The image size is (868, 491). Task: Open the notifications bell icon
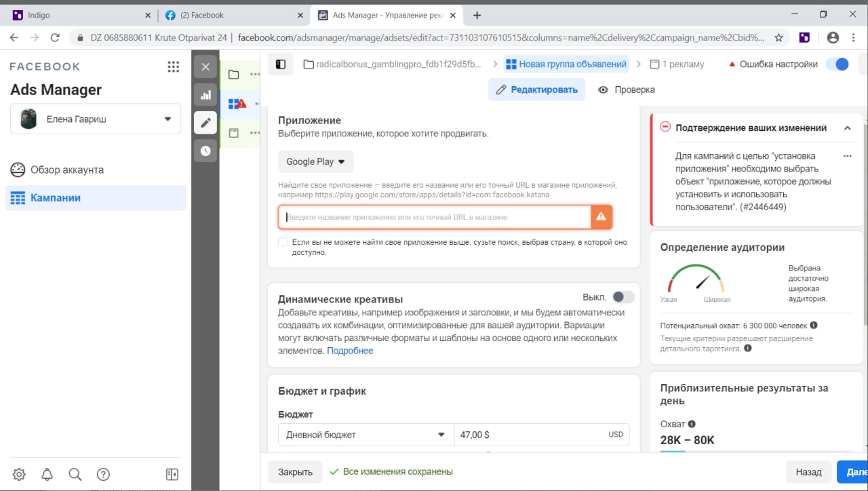(x=47, y=474)
